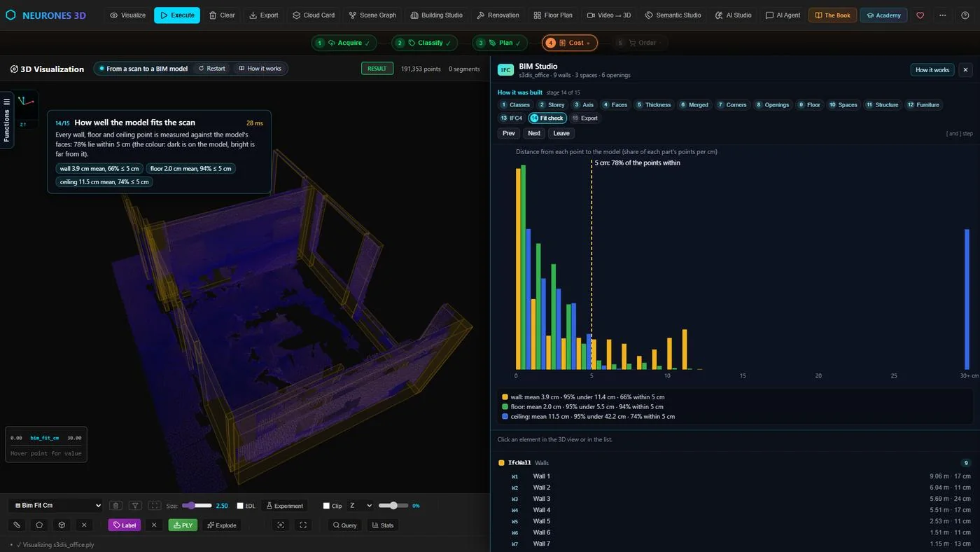Open the Floor Plan tool
Viewport: 980px width, 552px height.
click(x=553, y=15)
